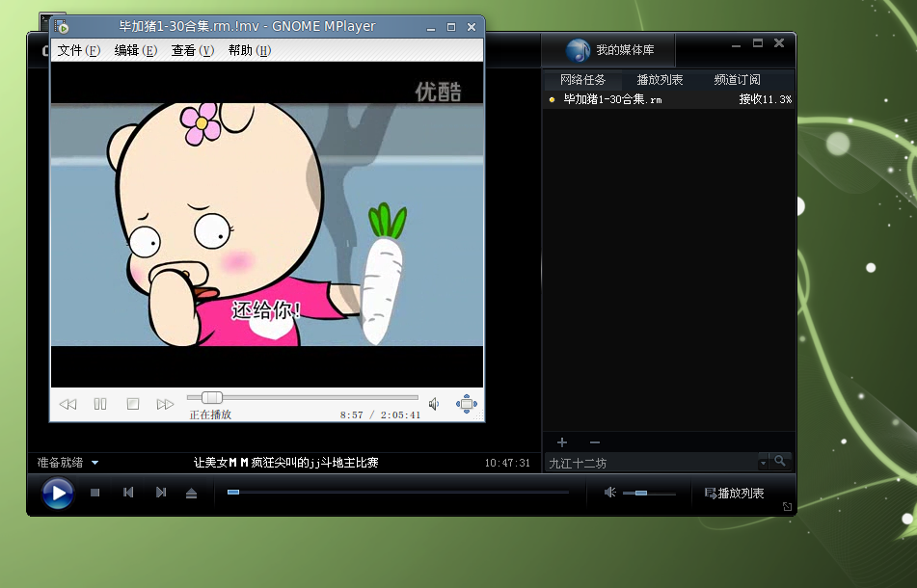The image size is (917, 588).
Task: Switch GNOME MPlayer to fullscreen
Action: pos(466,404)
